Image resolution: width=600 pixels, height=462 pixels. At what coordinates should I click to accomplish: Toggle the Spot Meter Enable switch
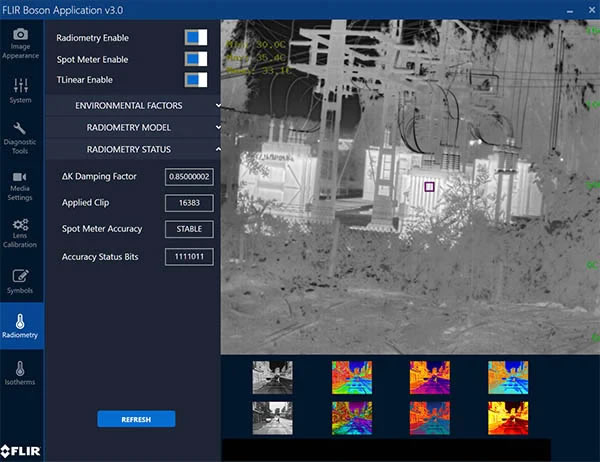[x=195, y=58]
